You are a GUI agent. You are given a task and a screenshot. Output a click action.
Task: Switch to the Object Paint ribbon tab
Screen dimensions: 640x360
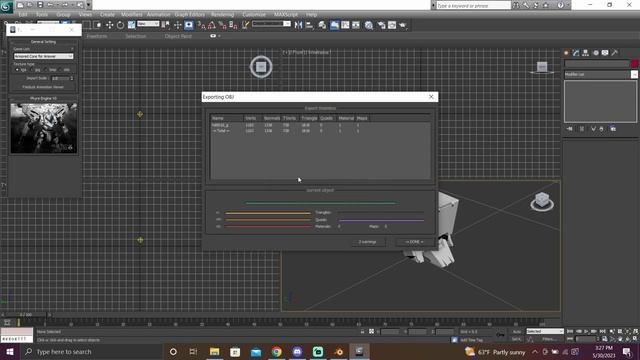178,36
